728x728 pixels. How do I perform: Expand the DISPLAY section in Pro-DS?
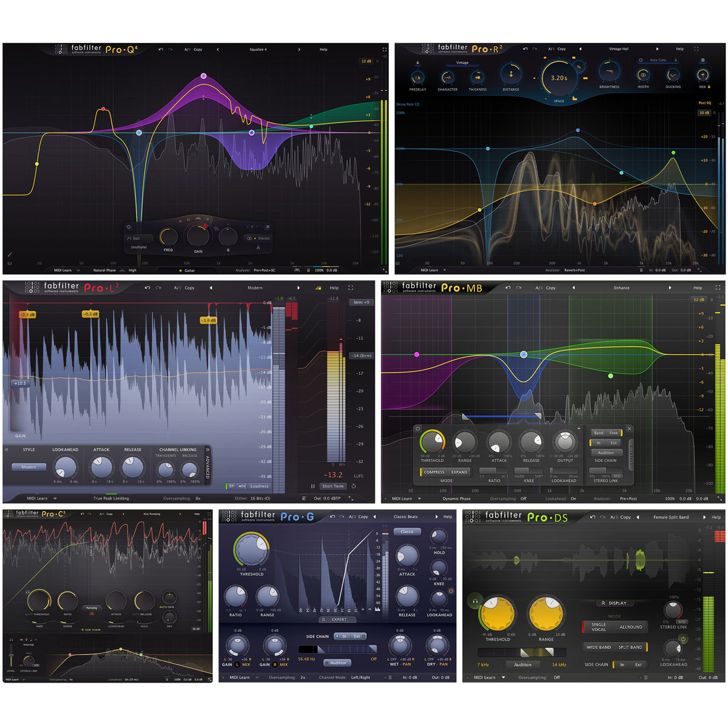coord(614,603)
